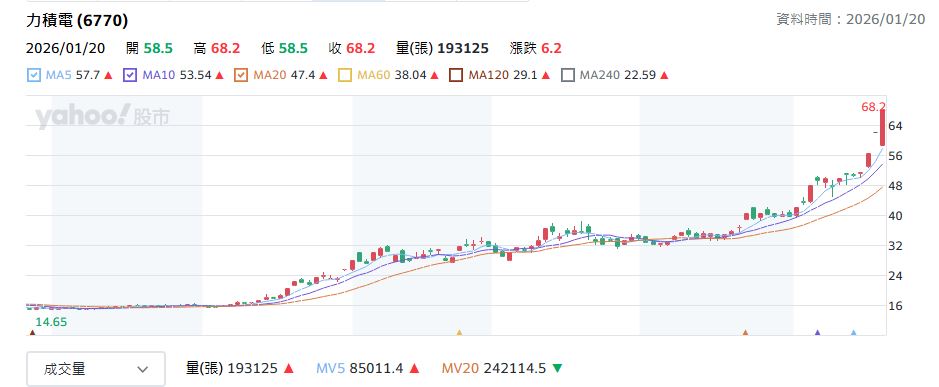Click the 資料時間：2026/01/20 label
The image size is (939, 387).
click(x=851, y=20)
